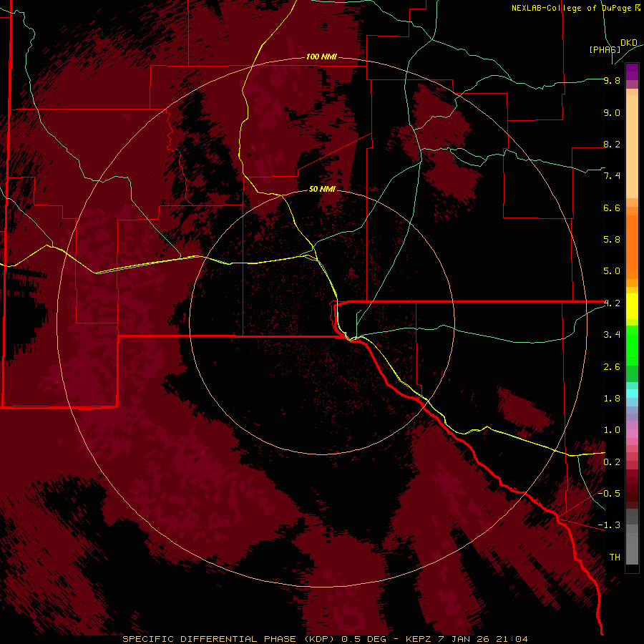
Task: Click the 4.2 legend value
Action: (612, 303)
